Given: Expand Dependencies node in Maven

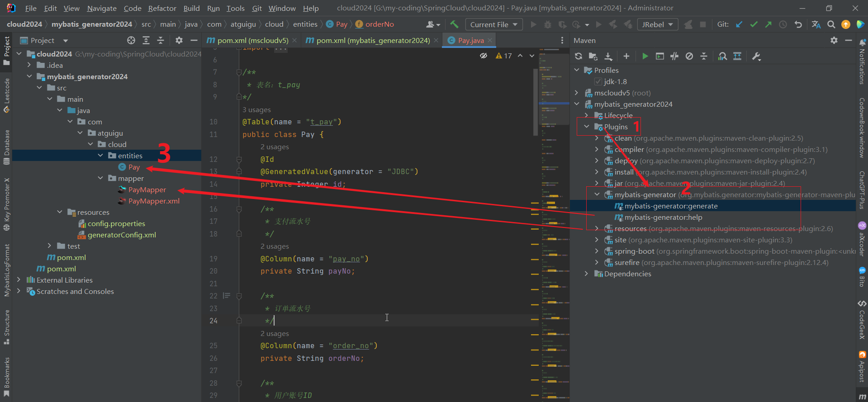Looking at the screenshot, I should [587, 274].
